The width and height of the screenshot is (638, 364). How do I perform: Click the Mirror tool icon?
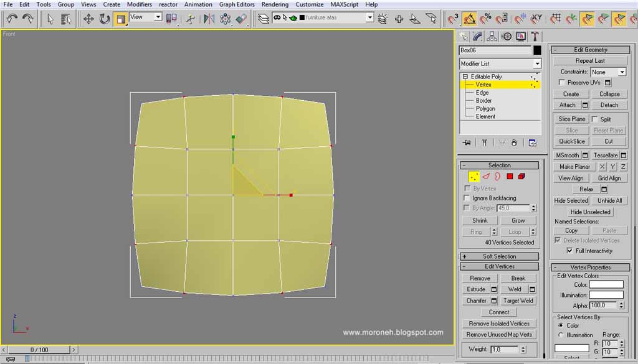pos(209,19)
